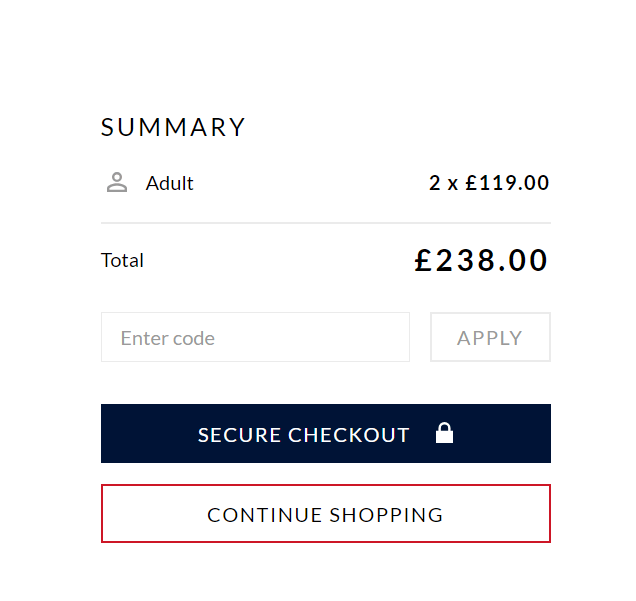Select the Adult ticket label

pyautogui.click(x=170, y=183)
